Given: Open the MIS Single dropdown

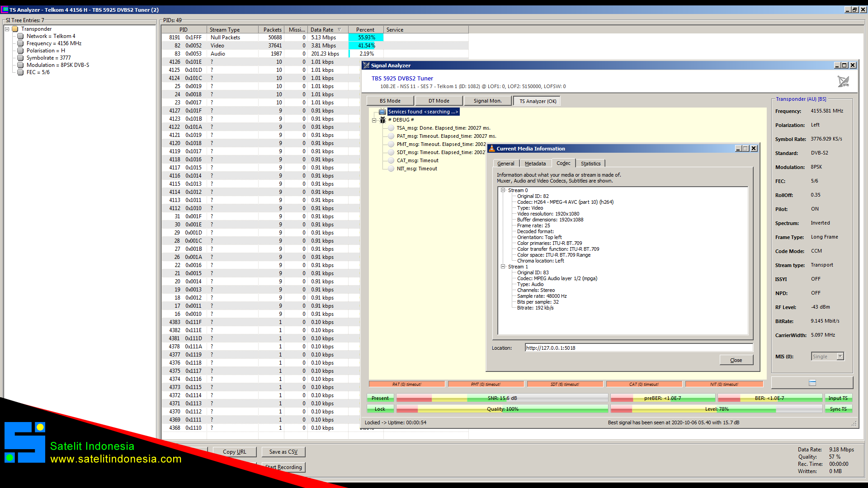Looking at the screenshot, I should pyautogui.click(x=840, y=357).
